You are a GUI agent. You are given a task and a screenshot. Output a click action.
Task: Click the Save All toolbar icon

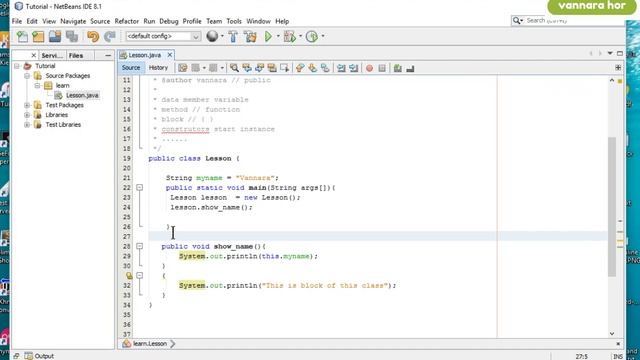(72, 36)
